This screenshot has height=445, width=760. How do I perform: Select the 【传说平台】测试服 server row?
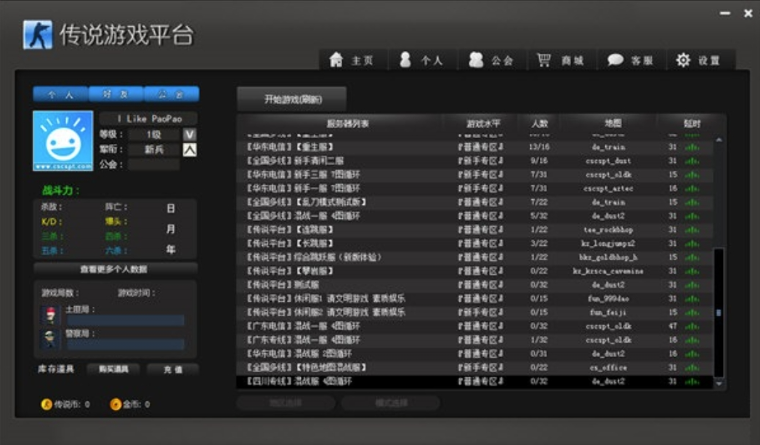tap(475, 285)
